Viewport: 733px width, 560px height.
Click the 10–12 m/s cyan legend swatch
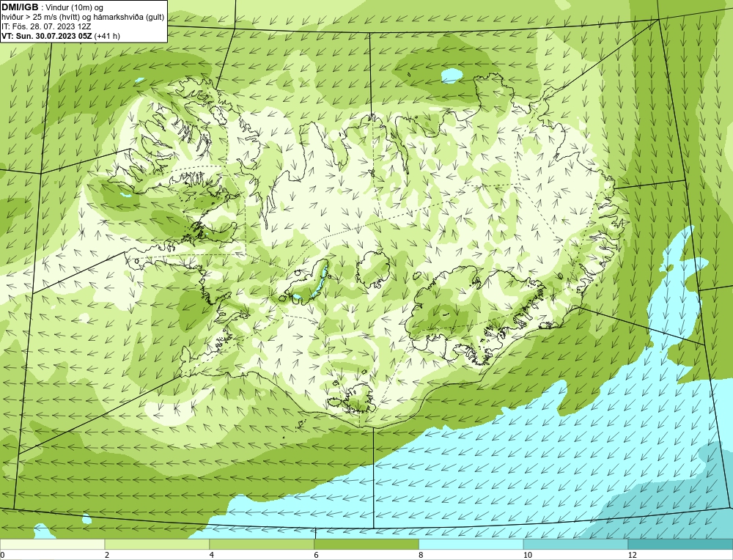576,545
